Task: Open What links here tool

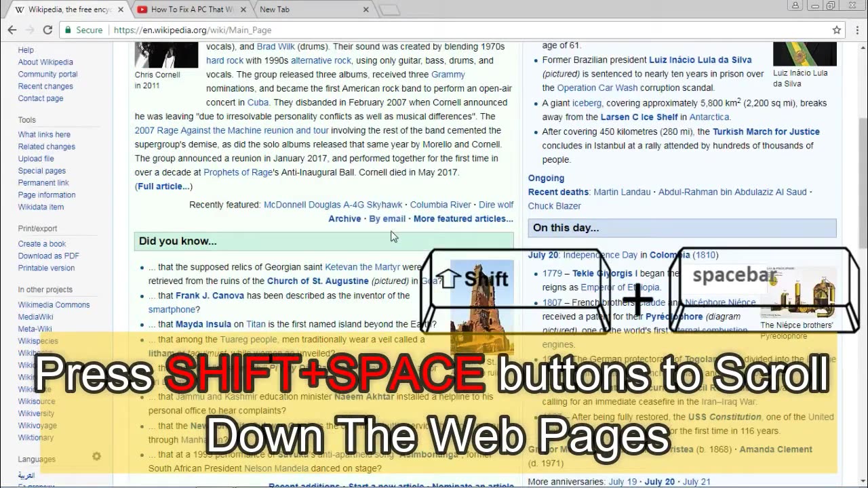Action: (x=44, y=135)
